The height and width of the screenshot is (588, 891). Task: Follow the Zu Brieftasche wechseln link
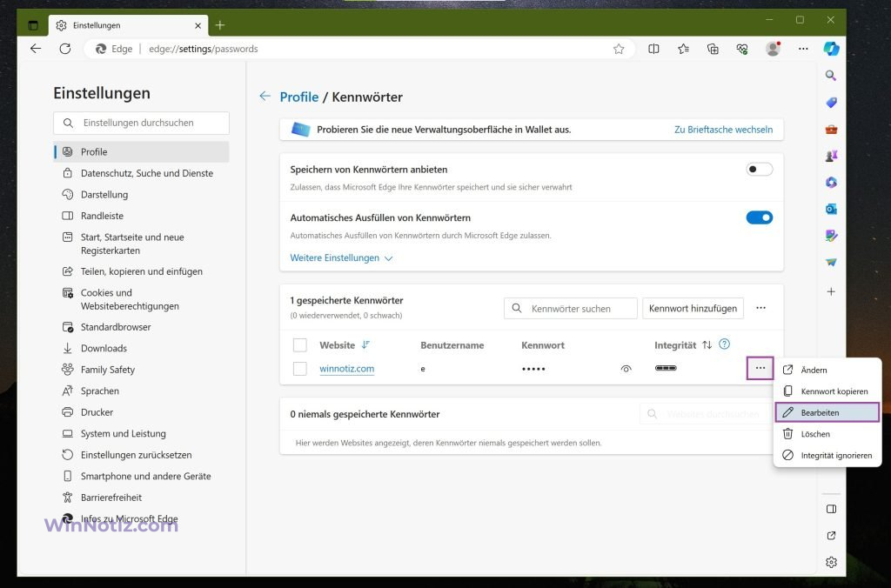tap(723, 130)
